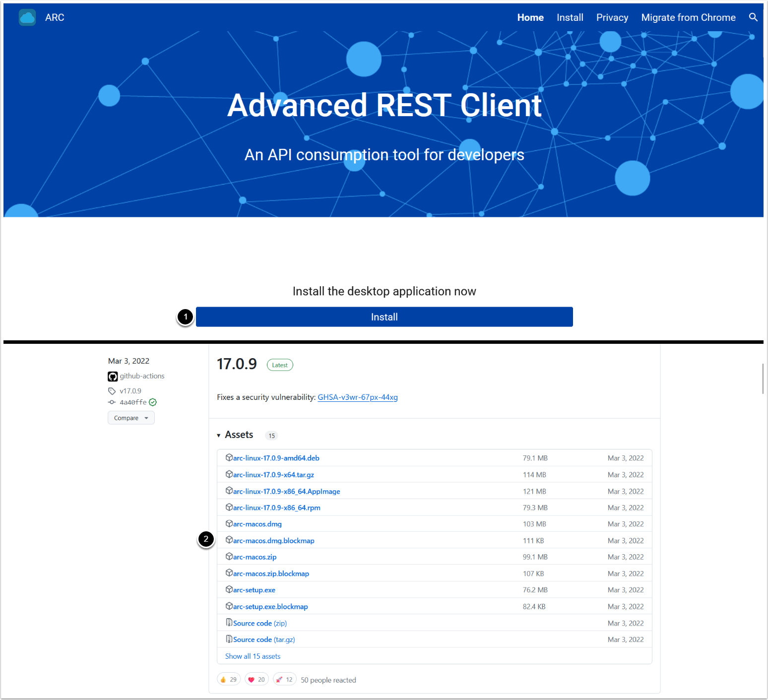Image resolution: width=768 pixels, height=700 pixels.
Task: Open the github-actions author link
Action: tap(142, 376)
